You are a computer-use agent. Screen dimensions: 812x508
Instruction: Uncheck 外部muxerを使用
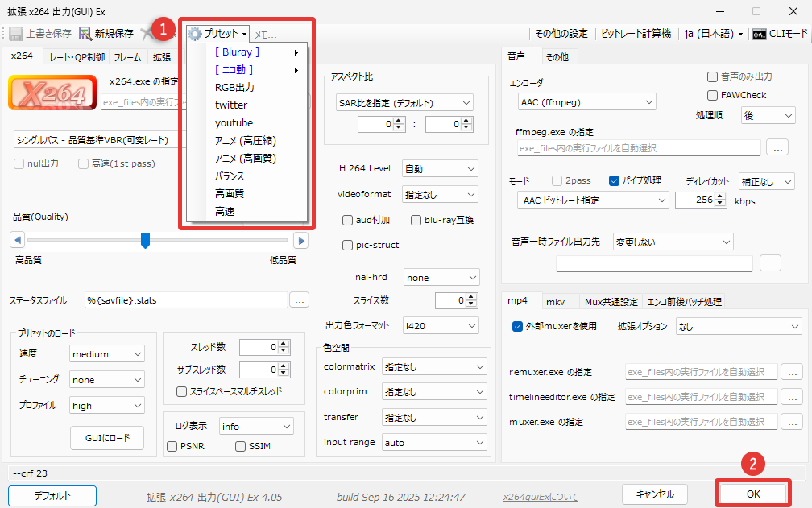pos(518,326)
